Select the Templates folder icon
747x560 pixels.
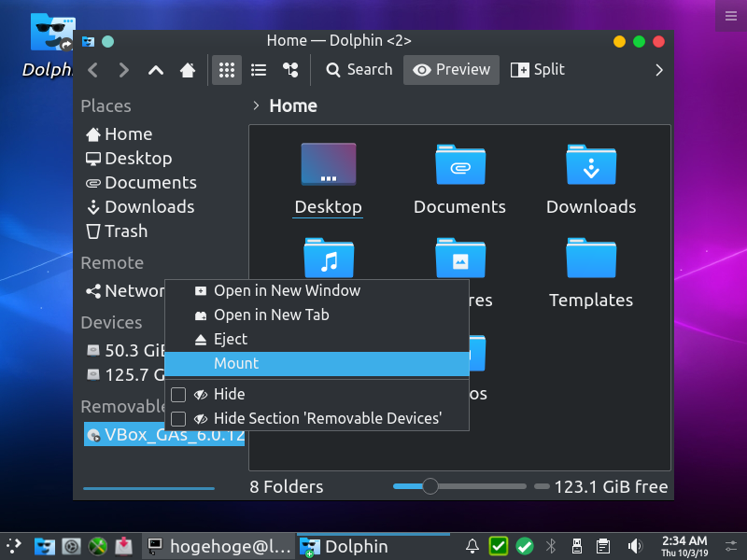pyautogui.click(x=591, y=258)
